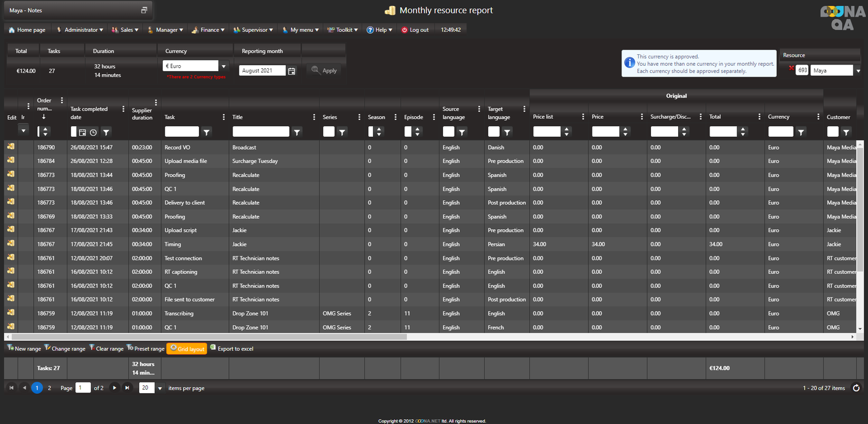Screen dimensions: 868x424
Task: Open the Toolkit menu
Action: click(343, 30)
